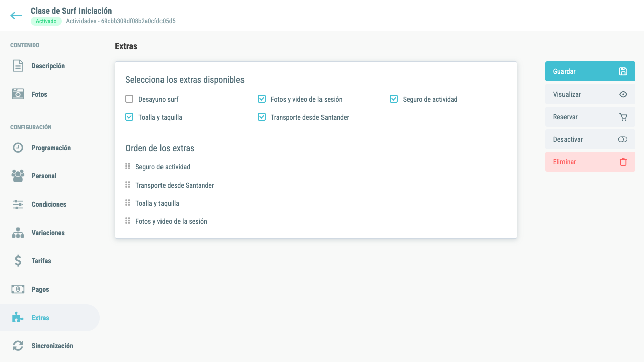The height and width of the screenshot is (362, 644).
Task: Click the eye icon on Visualizar
Action: tap(623, 94)
